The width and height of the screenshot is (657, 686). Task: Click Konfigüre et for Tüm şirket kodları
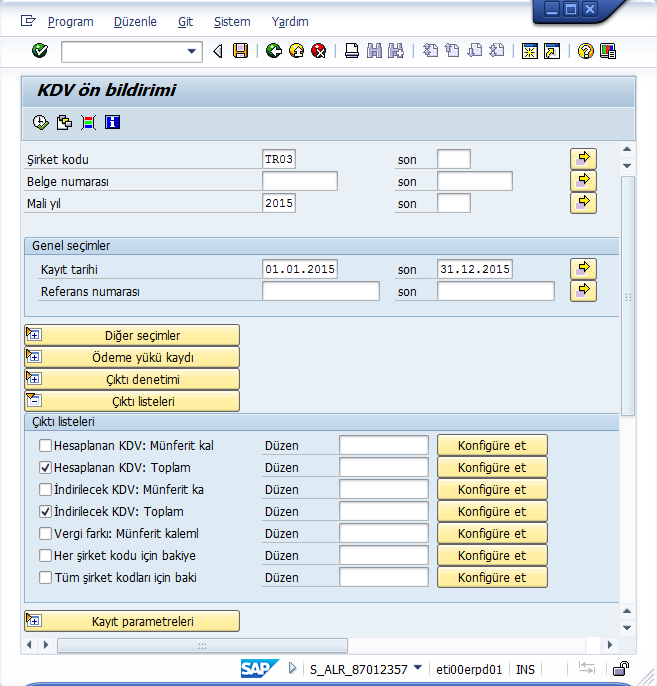point(492,577)
